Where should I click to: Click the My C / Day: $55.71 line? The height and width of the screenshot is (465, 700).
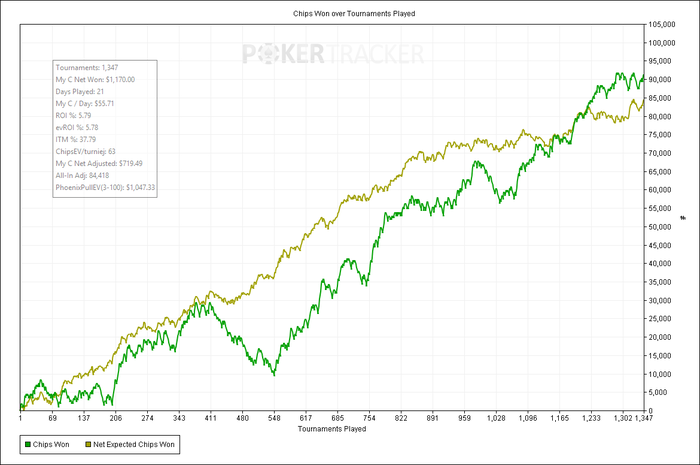pyautogui.click(x=85, y=104)
